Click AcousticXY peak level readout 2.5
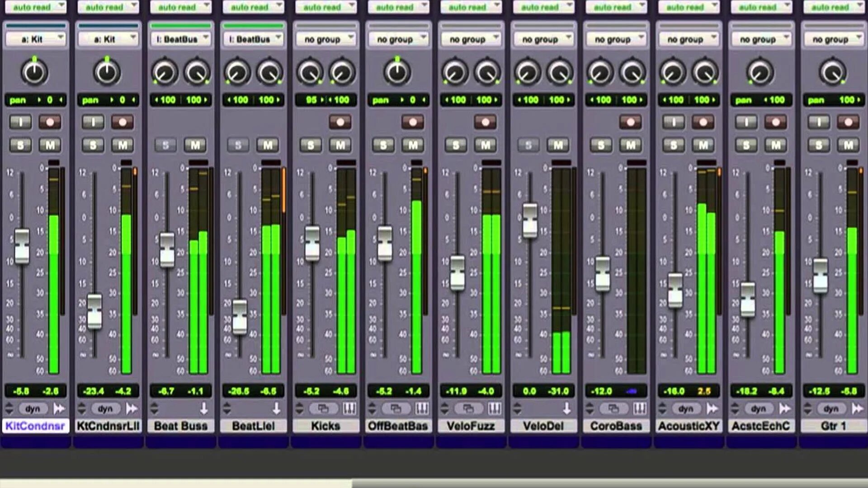Viewport: 868px width, 488px height. [x=704, y=391]
